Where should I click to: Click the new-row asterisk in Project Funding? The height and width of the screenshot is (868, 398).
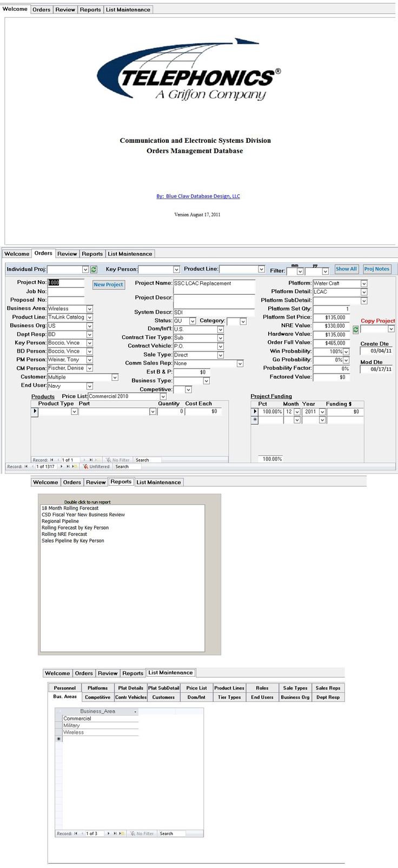click(255, 420)
